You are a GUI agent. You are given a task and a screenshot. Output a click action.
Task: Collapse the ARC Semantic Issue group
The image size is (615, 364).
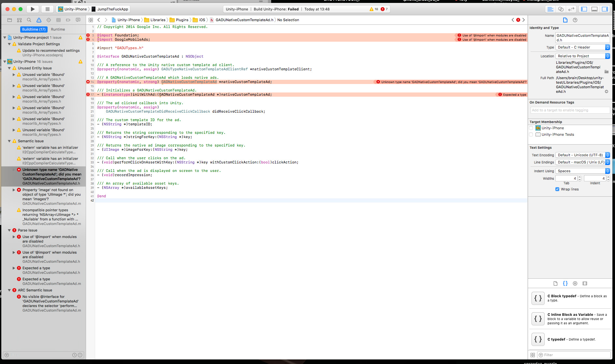[x=9, y=290]
